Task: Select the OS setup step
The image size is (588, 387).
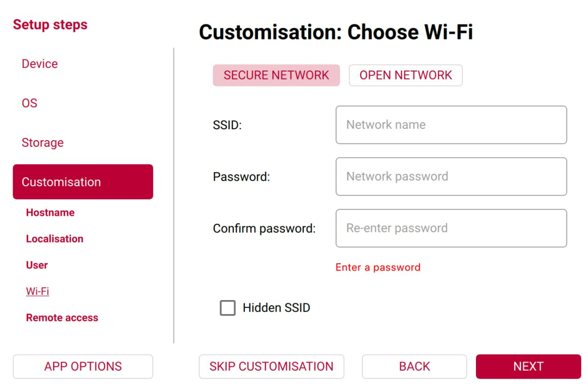Action: 30,103
